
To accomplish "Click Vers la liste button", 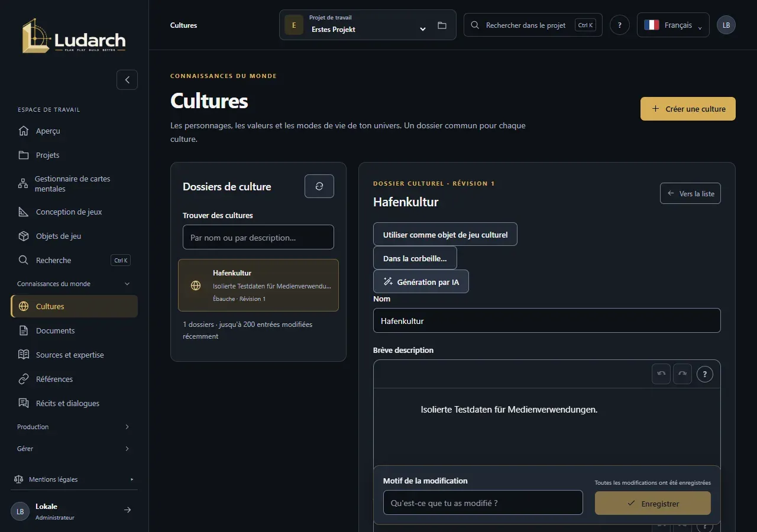I will pos(690,193).
